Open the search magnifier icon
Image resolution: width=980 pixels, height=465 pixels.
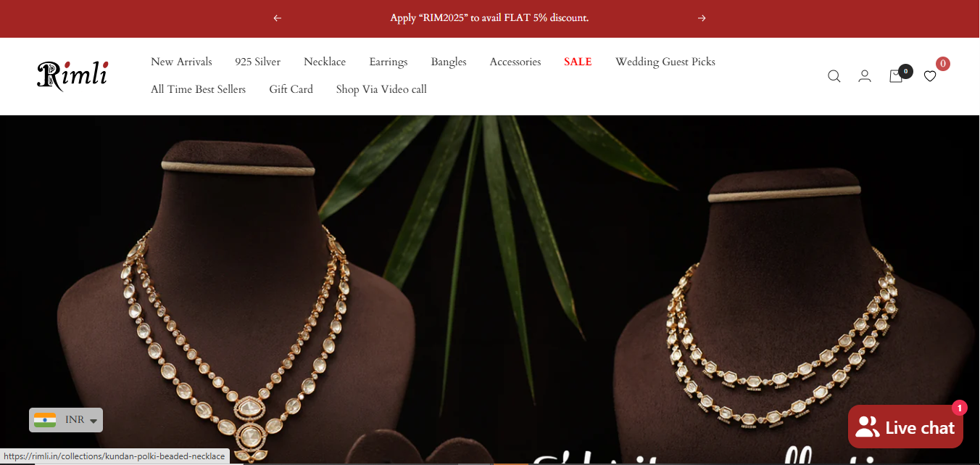point(834,76)
